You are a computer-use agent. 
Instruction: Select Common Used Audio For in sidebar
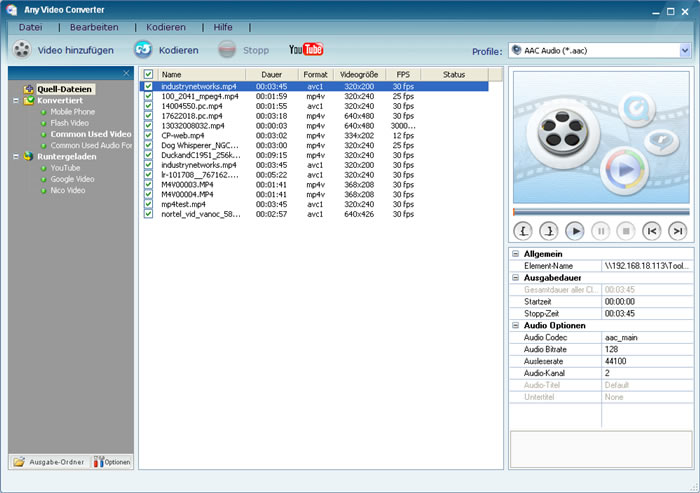tap(91, 146)
